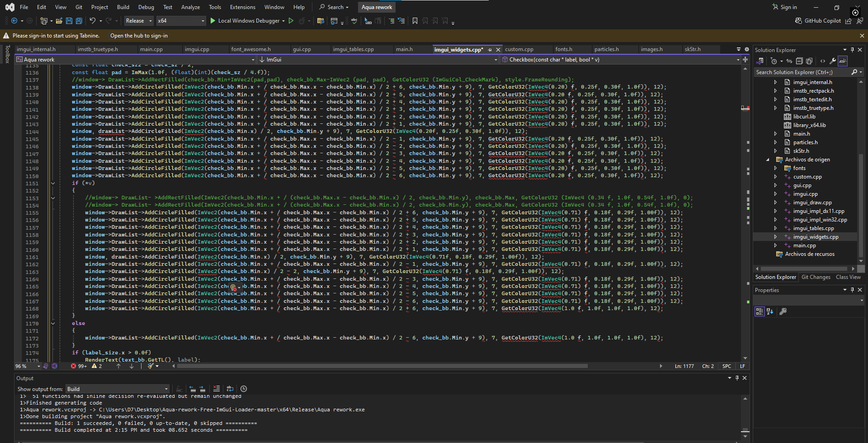Click the bookmark toggle icon in toolbar
The width and height of the screenshot is (868, 443).
tap(415, 21)
